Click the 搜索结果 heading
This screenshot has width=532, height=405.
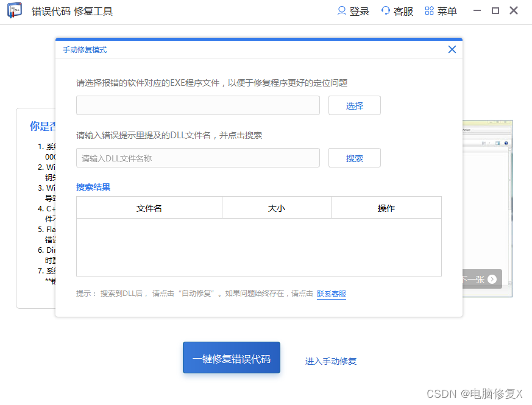93,187
